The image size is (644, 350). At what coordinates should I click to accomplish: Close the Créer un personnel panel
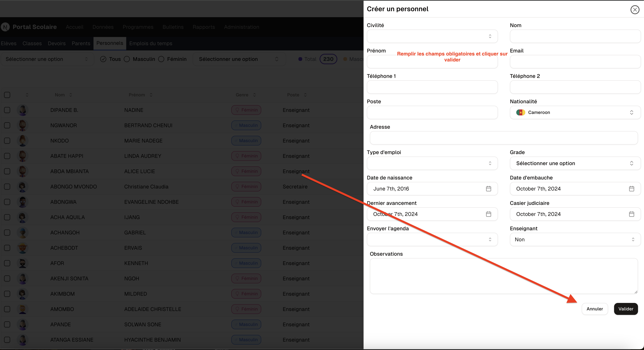[x=635, y=10]
